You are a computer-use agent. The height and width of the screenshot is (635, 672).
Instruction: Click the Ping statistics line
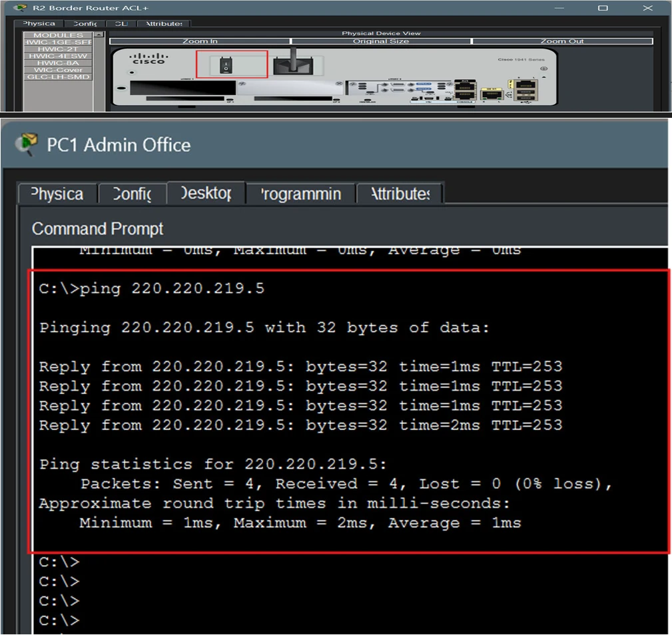(x=213, y=464)
